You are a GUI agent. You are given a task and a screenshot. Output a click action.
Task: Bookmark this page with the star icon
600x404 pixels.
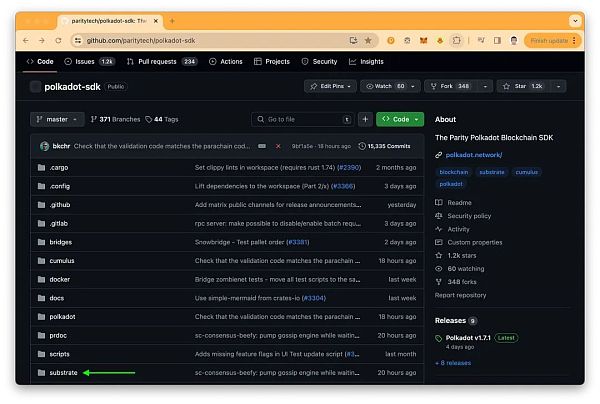[x=367, y=40]
